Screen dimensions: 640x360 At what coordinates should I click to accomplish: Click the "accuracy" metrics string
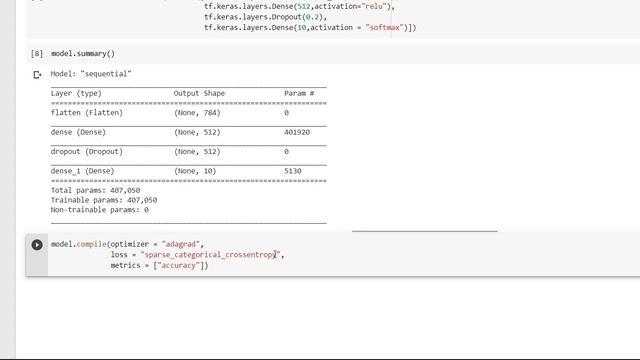point(179,265)
